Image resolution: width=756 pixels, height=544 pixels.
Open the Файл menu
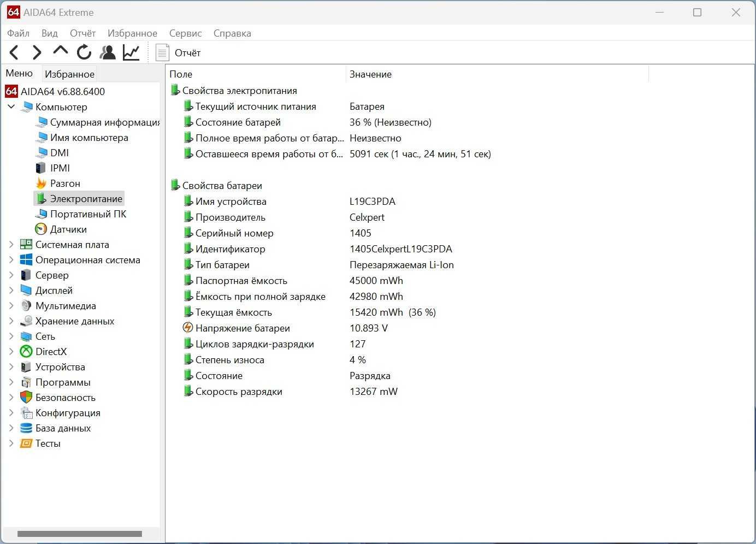18,33
